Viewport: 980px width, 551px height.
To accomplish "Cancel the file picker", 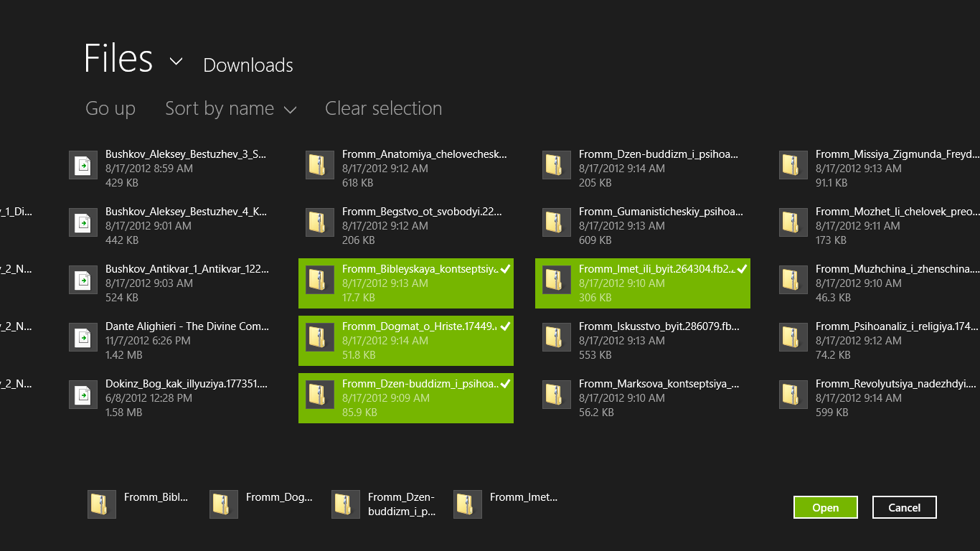I will pyautogui.click(x=904, y=507).
